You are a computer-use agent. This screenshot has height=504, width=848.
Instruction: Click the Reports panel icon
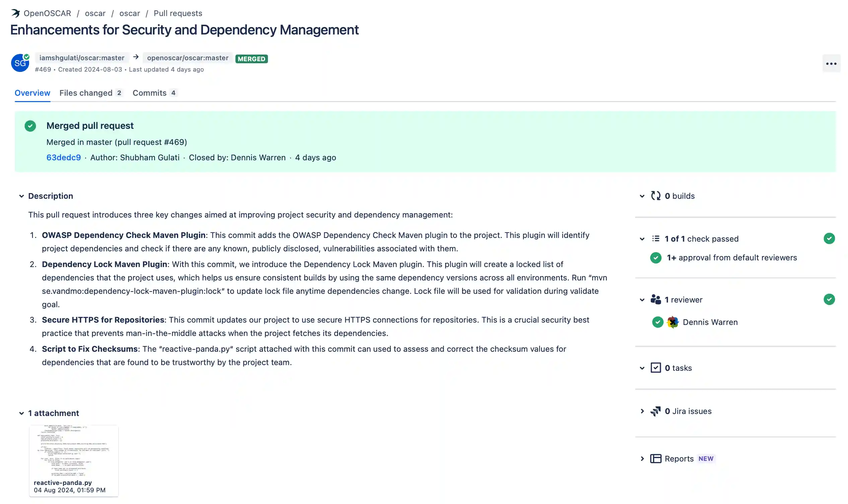coord(655,458)
